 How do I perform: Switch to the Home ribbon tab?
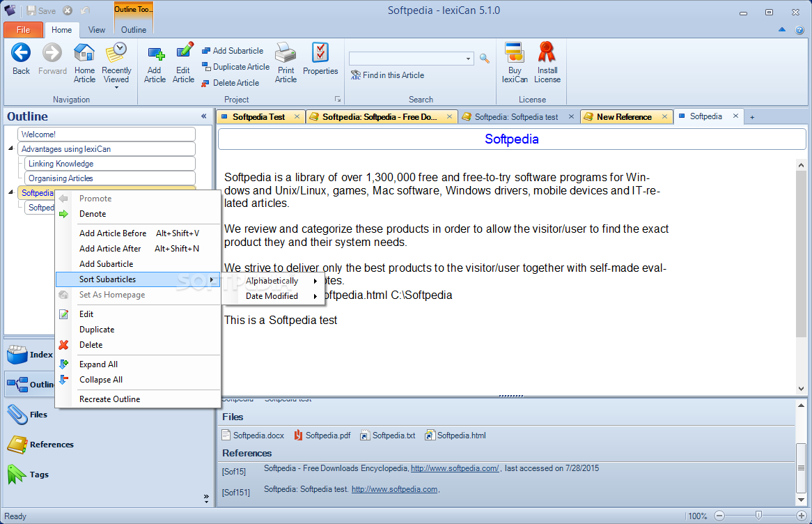click(61, 30)
